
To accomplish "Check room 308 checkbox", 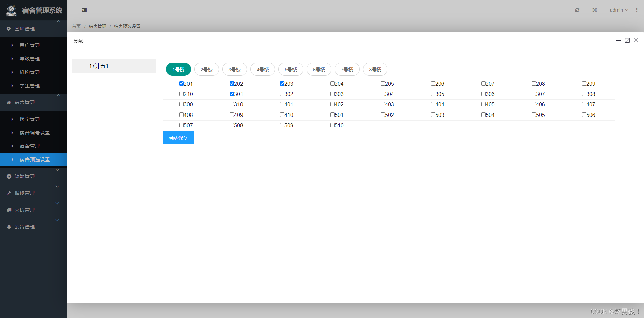I will click(584, 94).
